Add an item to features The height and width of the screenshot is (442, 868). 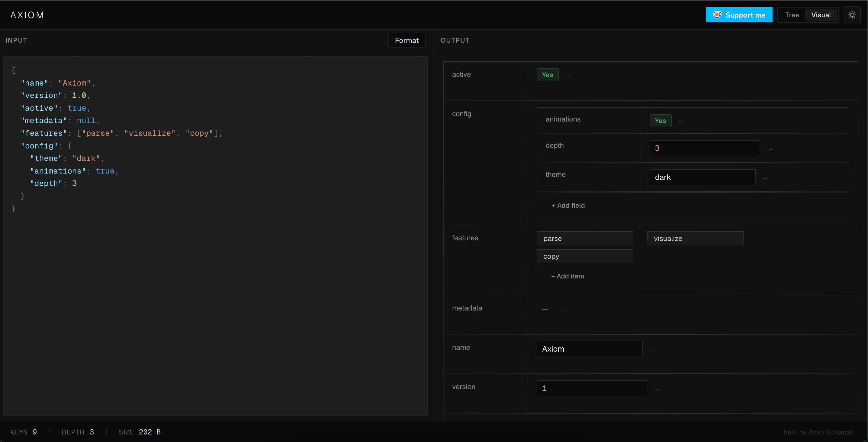click(x=567, y=276)
